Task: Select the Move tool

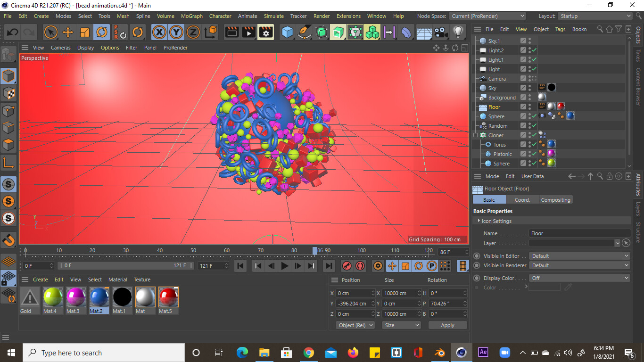Action: pyautogui.click(x=68, y=33)
